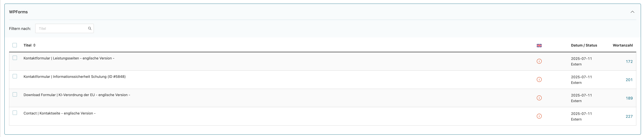Open word count 172 link
Image resolution: width=644 pixels, height=137 pixels.
coord(629,62)
